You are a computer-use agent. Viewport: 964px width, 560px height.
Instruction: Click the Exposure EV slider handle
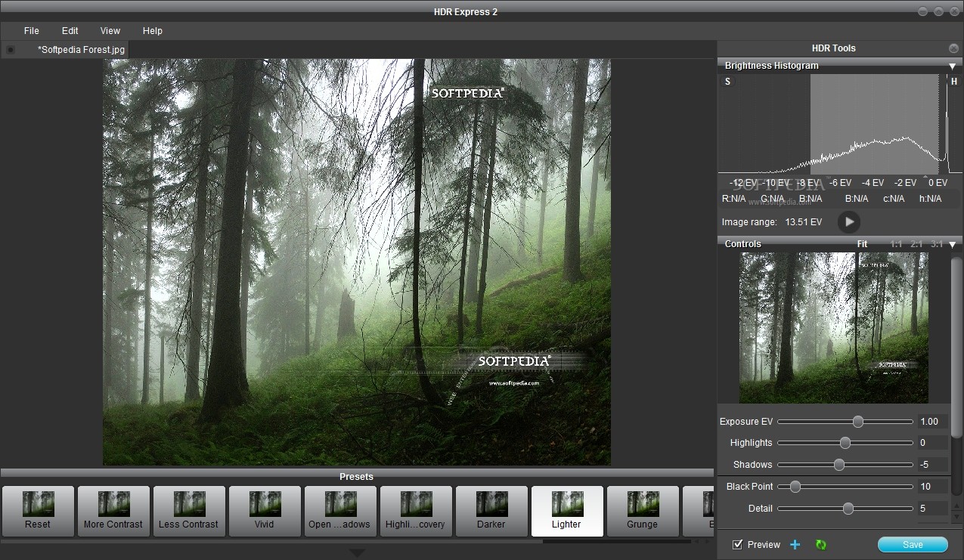point(858,422)
